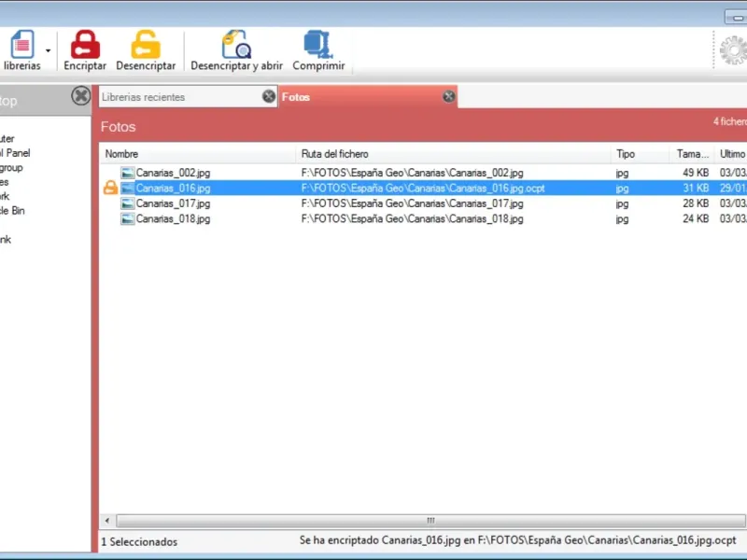The height and width of the screenshot is (560, 747).
Task: Expand the librerias dropdown arrow
Action: pyautogui.click(x=49, y=50)
